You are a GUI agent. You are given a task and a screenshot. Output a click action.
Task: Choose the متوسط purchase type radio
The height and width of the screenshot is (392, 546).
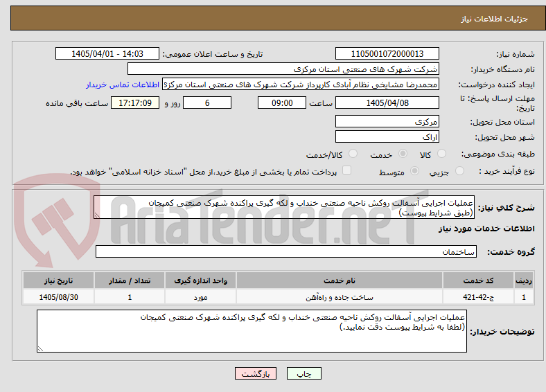(x=415, y=170)
